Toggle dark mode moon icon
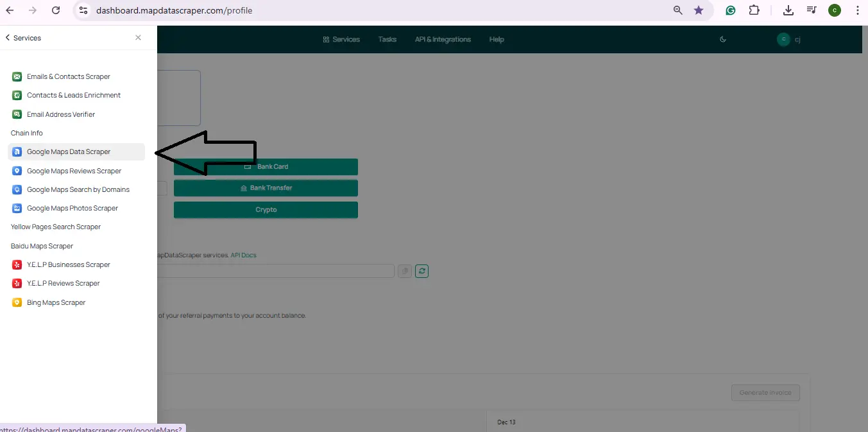 (x=723, y=39)
